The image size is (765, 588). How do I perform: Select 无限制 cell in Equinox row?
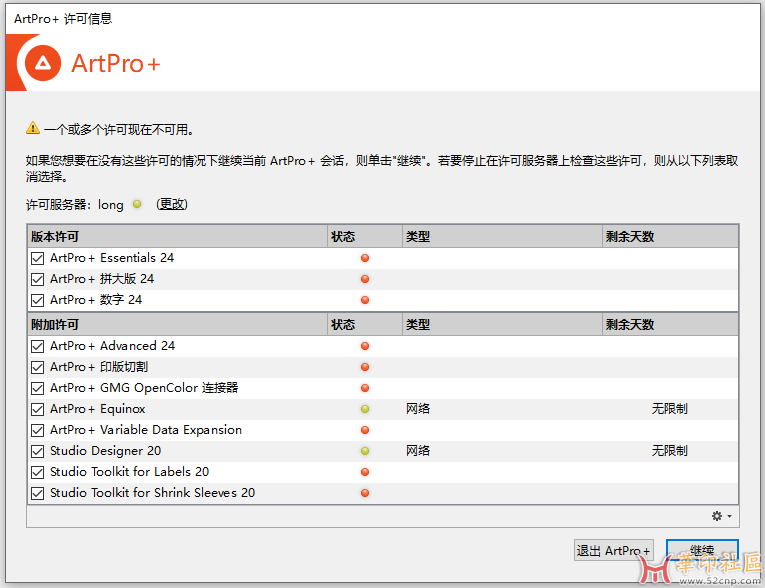[669, 409]
